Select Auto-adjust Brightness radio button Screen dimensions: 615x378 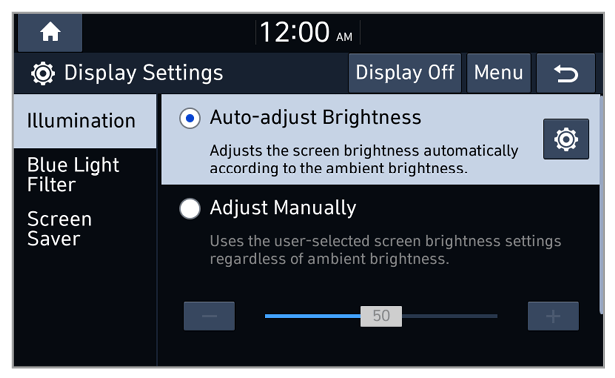tap(190, 118)
